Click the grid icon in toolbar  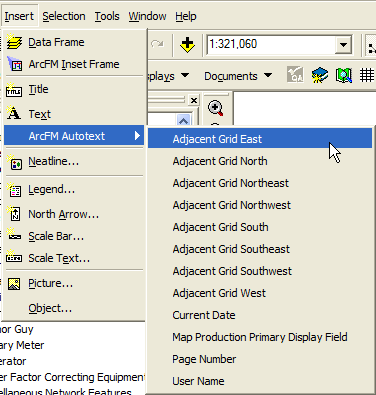click(367, 75)
